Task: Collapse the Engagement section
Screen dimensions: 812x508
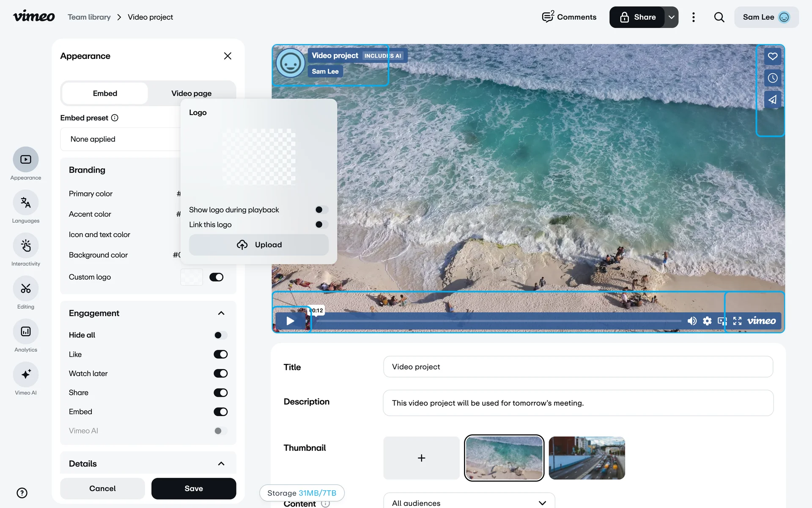Action: pos(221,313)
